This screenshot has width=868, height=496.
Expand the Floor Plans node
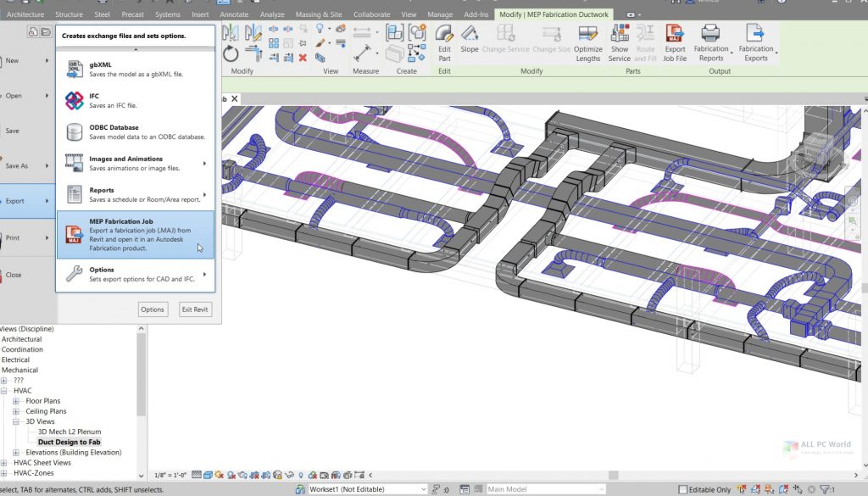point(16,401)
